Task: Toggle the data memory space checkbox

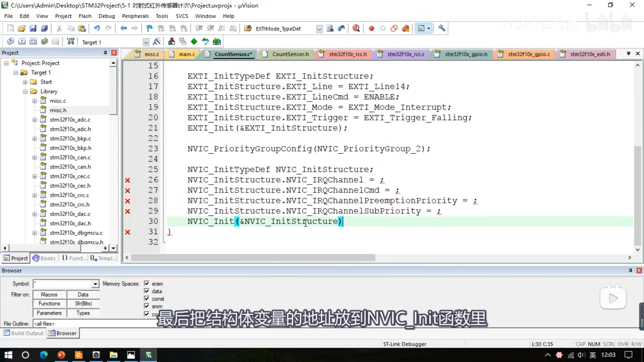Action: coord(147,291)
